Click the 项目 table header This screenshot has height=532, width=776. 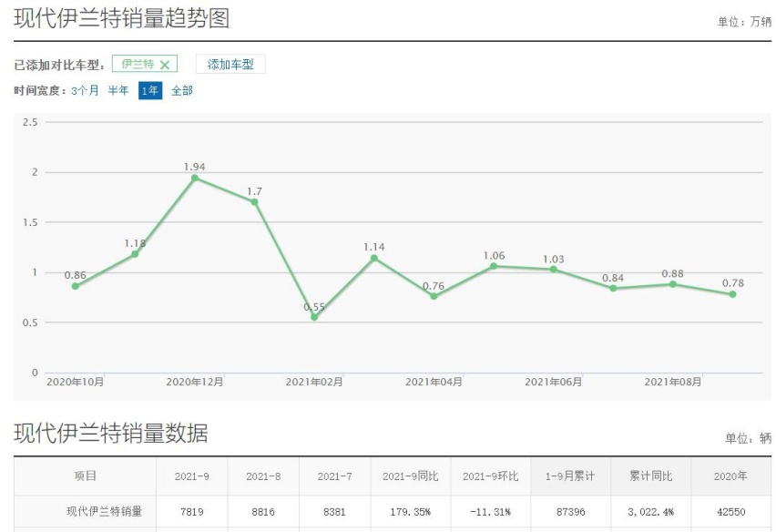click(x=85, y=476)
